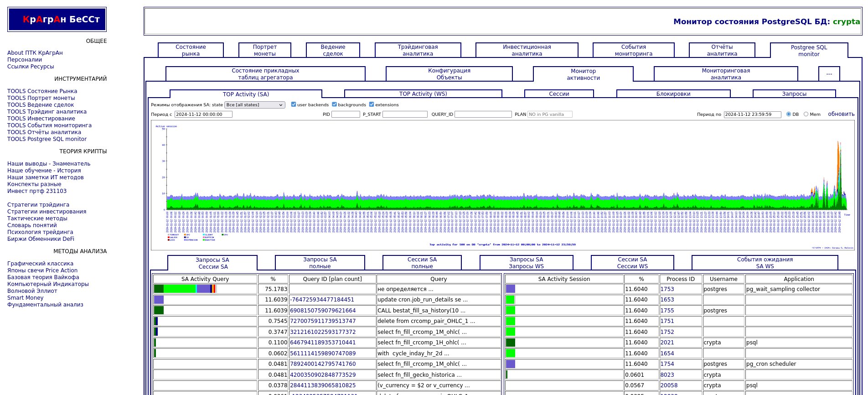Open TOOLS Состояние Рынка sidebar link

[42, 91]
